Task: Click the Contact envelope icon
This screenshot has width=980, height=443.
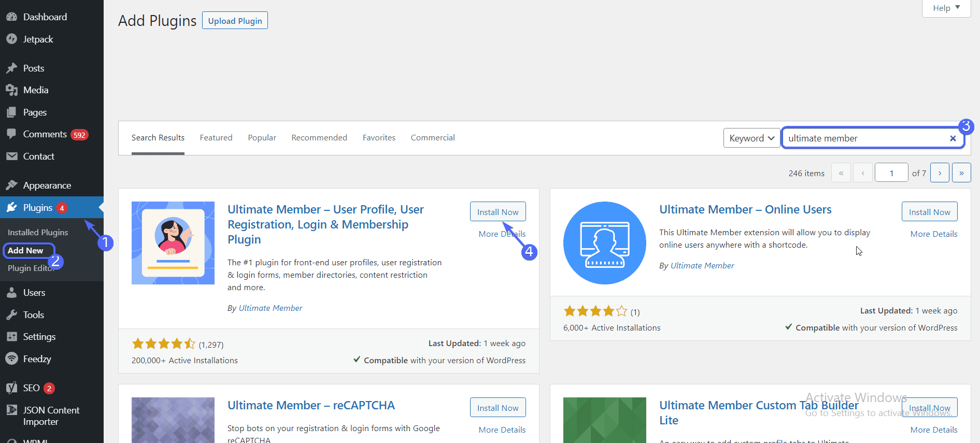Action: click(x=11, y=156)
